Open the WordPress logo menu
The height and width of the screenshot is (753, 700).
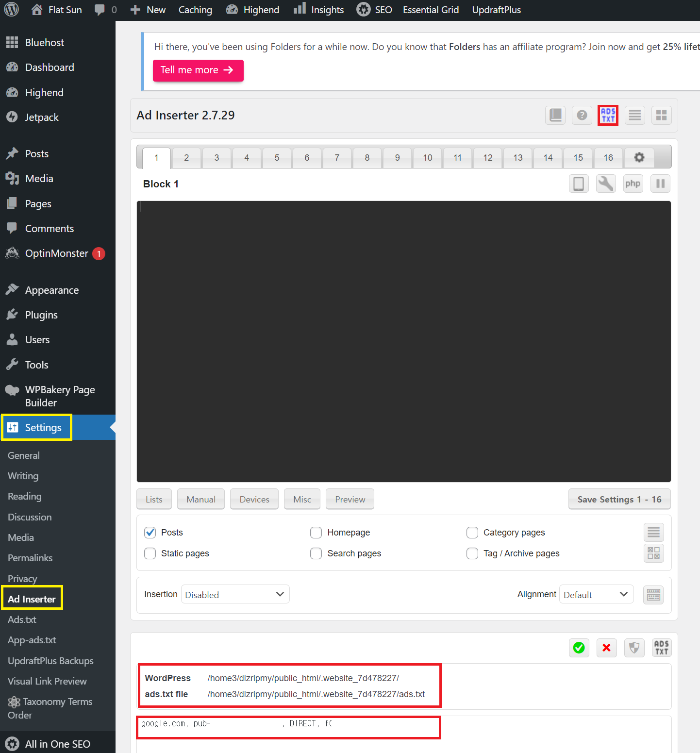coord(11,10)
